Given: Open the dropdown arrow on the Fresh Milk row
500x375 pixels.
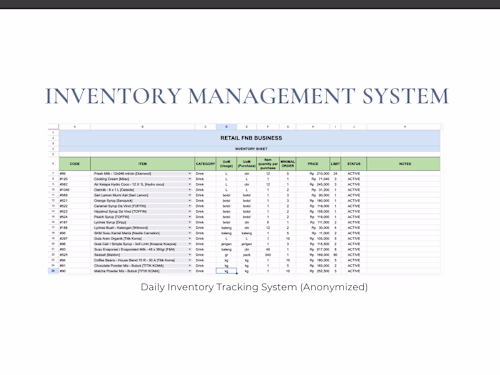Looking at the screenshot, I should point(190,174).
